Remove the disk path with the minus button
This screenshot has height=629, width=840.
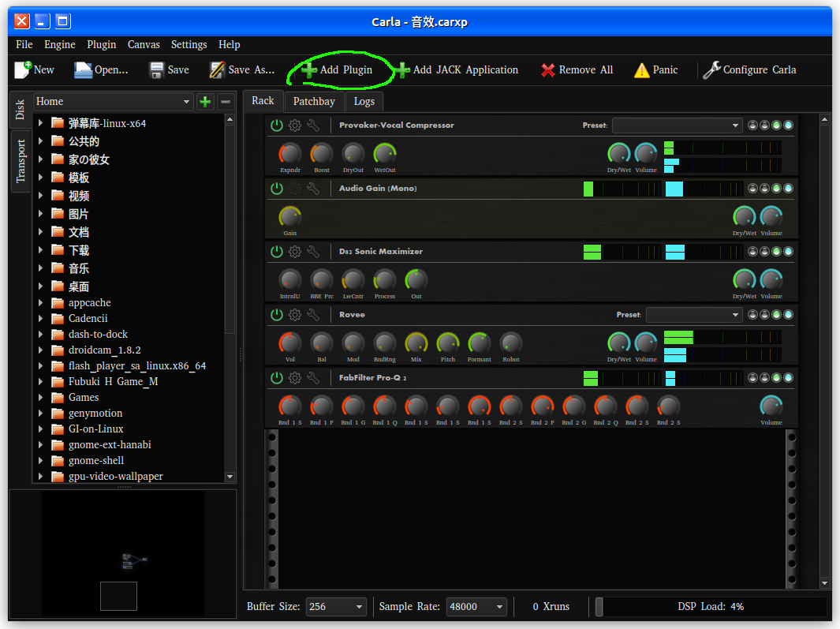pos(226,101)
